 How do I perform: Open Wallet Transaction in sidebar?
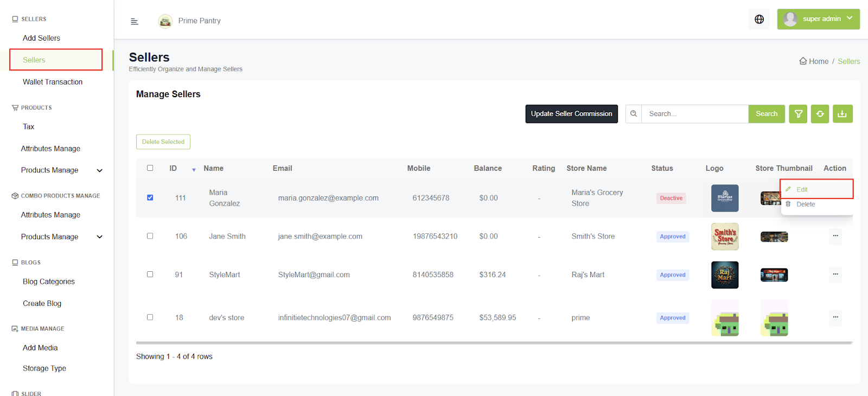53,82
